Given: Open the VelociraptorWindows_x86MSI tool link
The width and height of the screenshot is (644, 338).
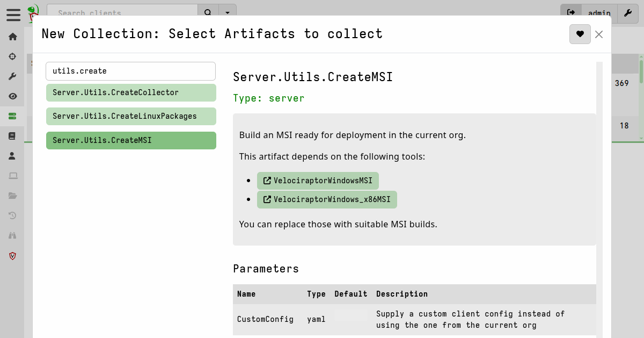Looking at the screenshot, I should click(327, 199).
